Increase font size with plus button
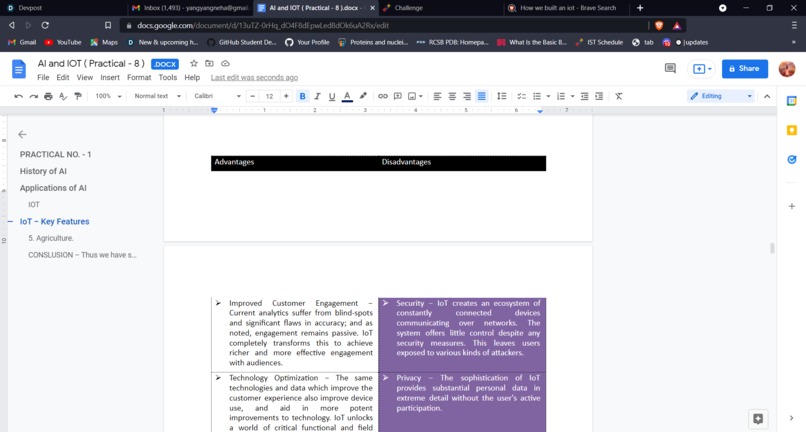Viewport: 806px width, 432px height. click(x=286, y=96)
